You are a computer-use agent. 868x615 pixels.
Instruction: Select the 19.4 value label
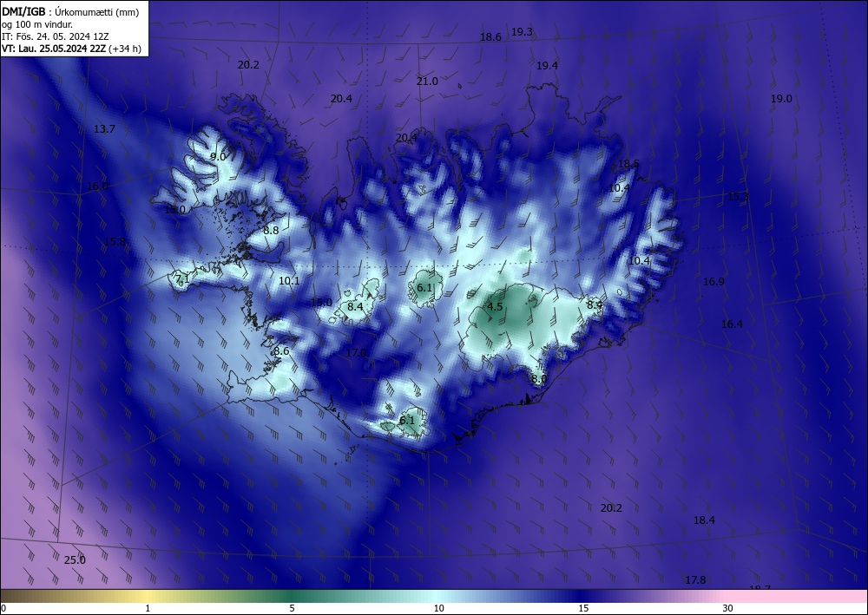click(547, 66)
